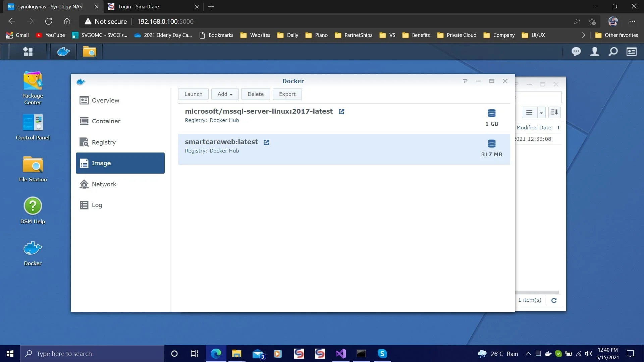Select microsoft/mssql-server-linux:2017-latest image row
Viewport: 644px width, 362px height.
click(344, 119)
